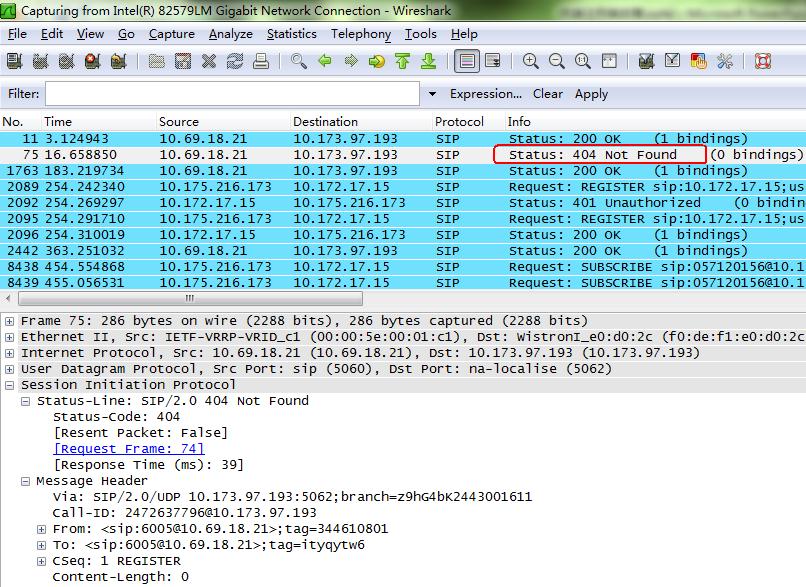Open the capture interfaces list icon
The width and height of the screenshot is (806, 587).
[x=14, y=61]
